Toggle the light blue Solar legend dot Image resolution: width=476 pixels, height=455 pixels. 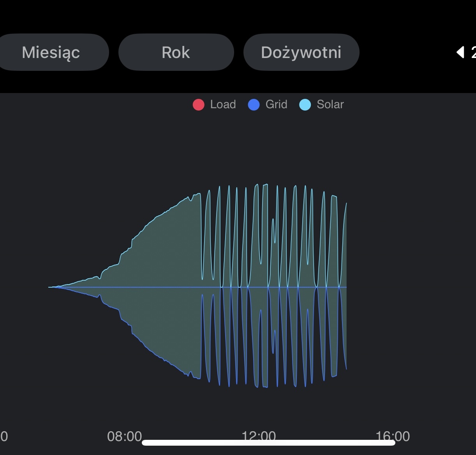(x=305, y=105)
